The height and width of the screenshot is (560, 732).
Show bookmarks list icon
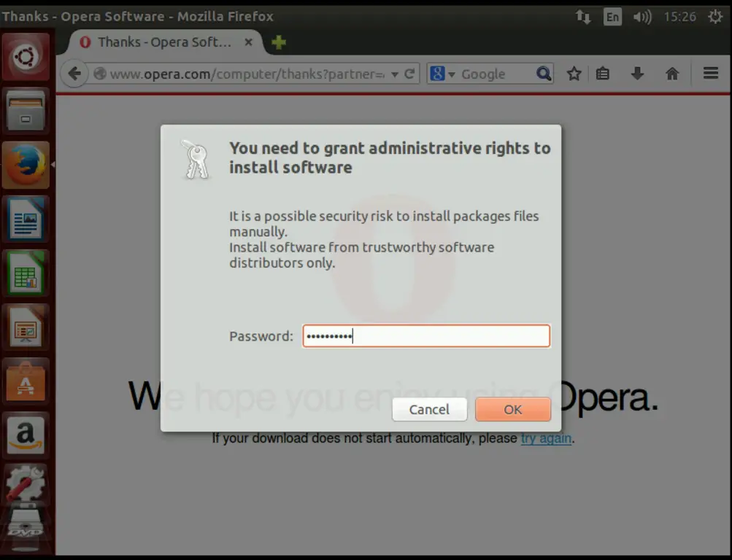click(x=603, y=74)
